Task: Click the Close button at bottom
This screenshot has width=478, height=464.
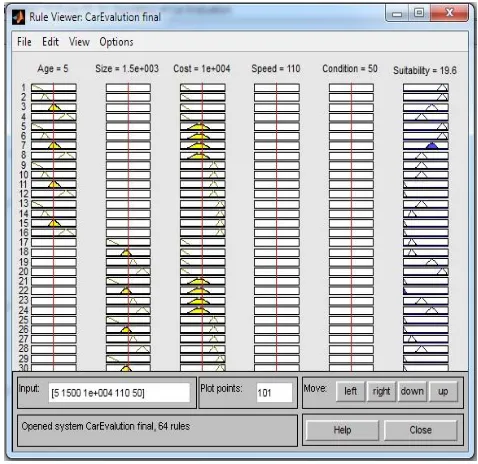Action: [x=420, y=430]
